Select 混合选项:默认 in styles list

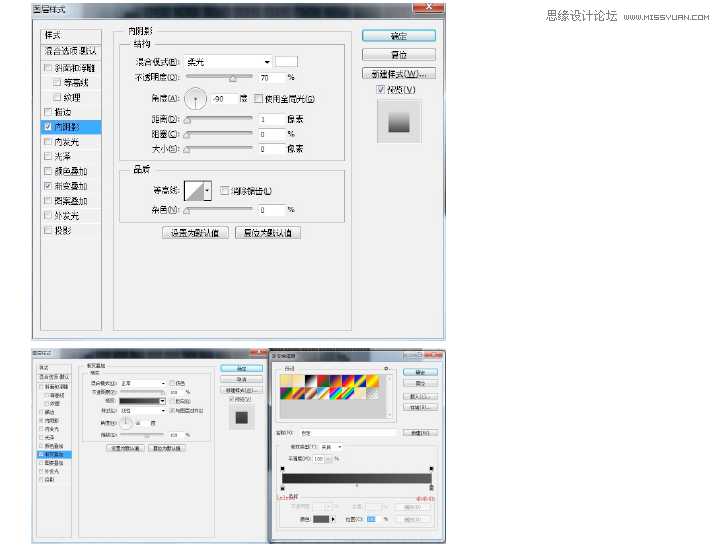pos(71,50)
